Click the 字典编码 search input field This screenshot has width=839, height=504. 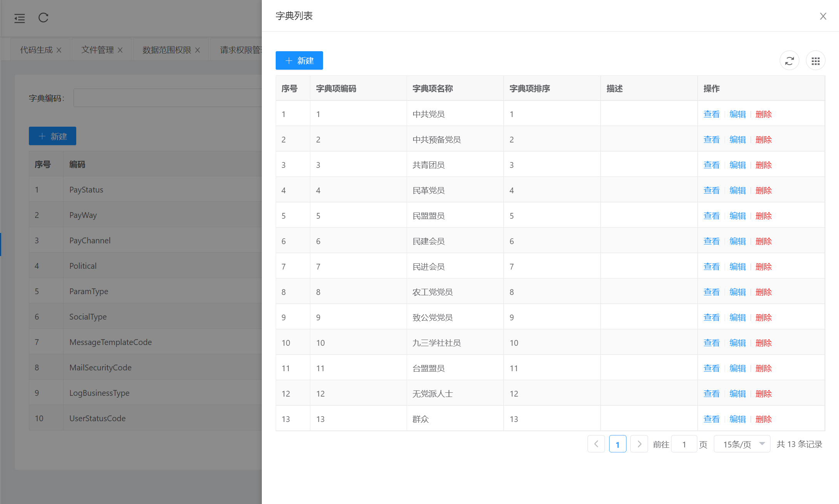pyautogui.click(x=166, y=97)
